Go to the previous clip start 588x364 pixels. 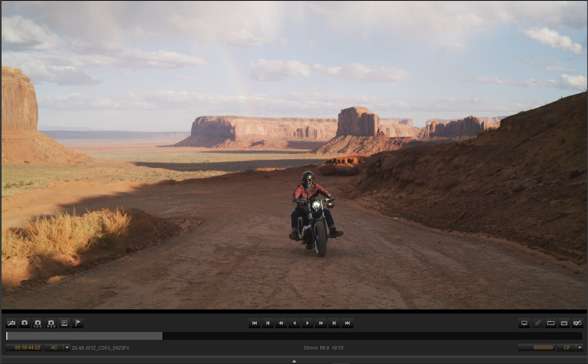coord(268,323)
